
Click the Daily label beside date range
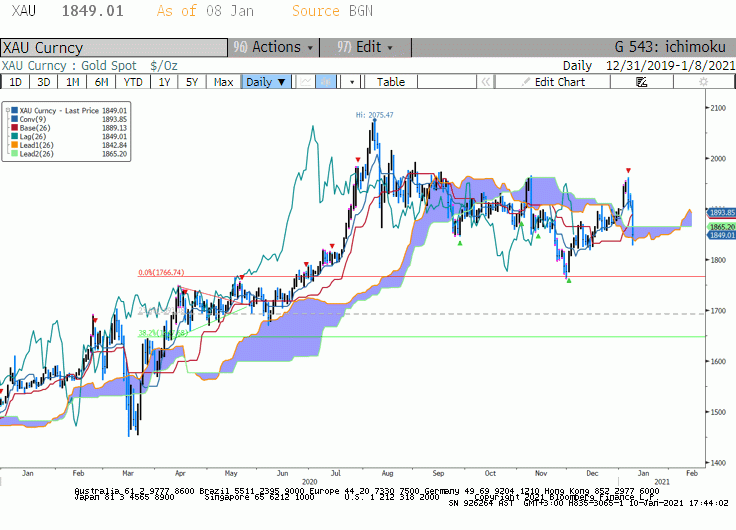(x=577, y=65)
